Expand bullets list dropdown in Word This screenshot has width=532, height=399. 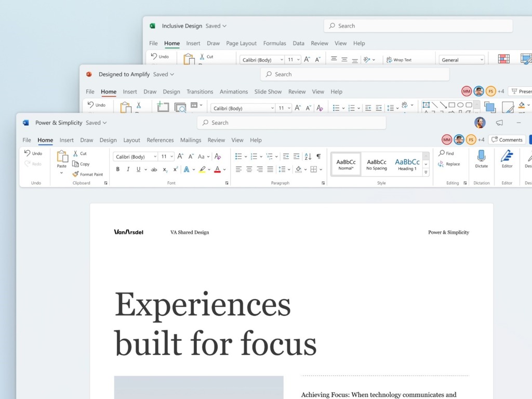(246, 156)
